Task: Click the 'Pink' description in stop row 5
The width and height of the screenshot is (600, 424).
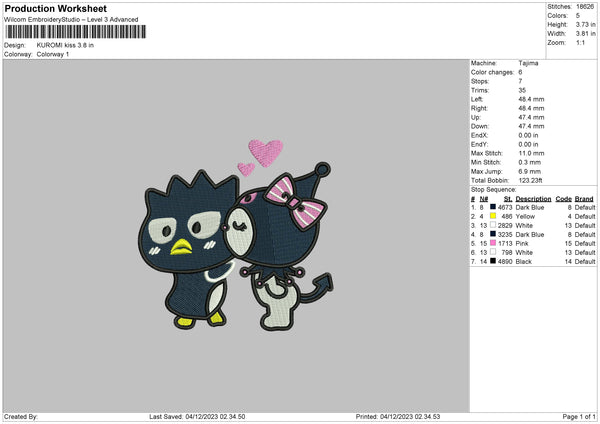Action: [x=522, y=243]
